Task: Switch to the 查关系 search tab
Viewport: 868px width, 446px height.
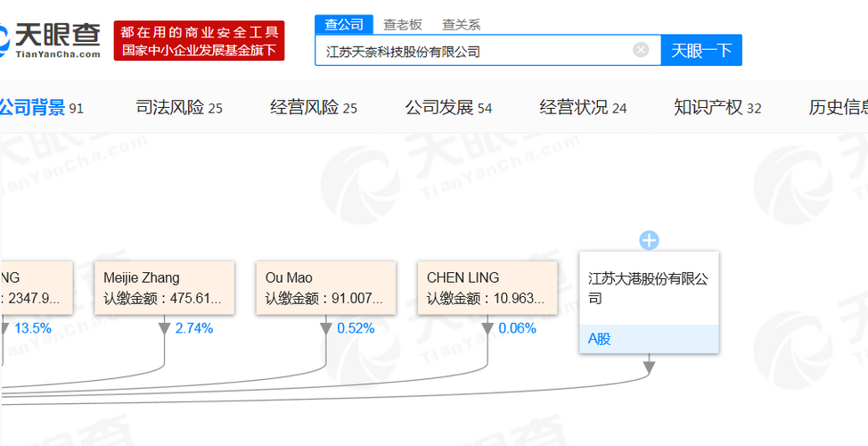Action: pos(461,24)
